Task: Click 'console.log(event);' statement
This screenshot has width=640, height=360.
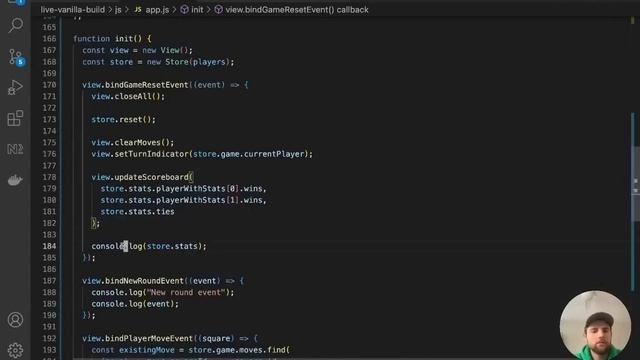Action: pos(135,304)
